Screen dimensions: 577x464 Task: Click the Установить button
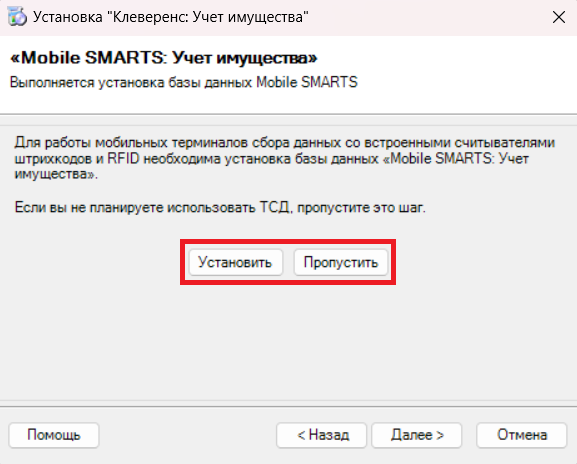coord(236,262)
